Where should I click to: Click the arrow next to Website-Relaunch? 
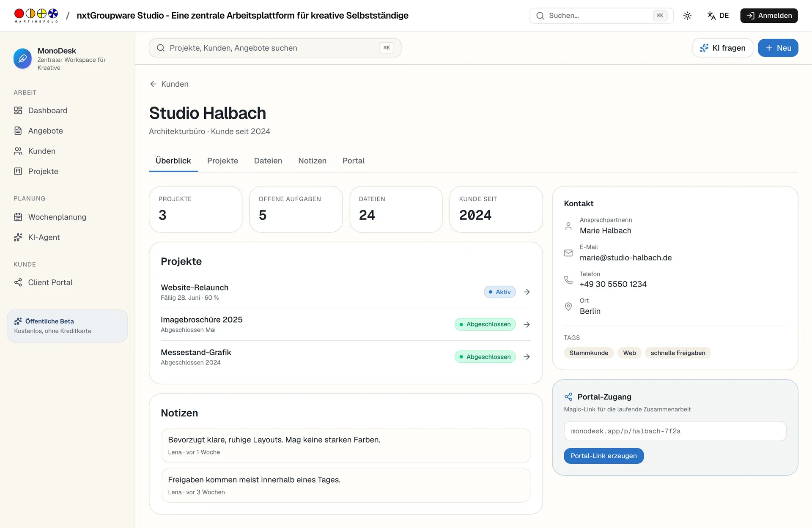coord(527,292)
